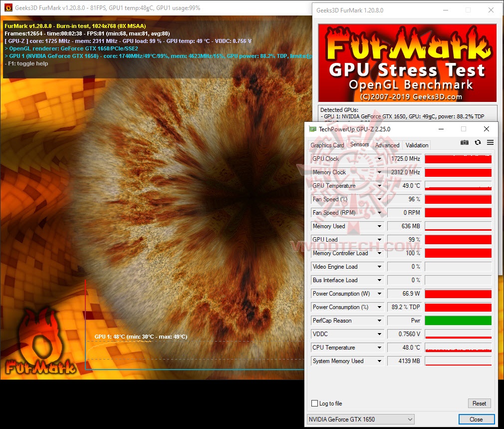Screen dimensions: 504x429
Task: Click the Reset button in GPU-Z
Action: (x=479, y=403)
